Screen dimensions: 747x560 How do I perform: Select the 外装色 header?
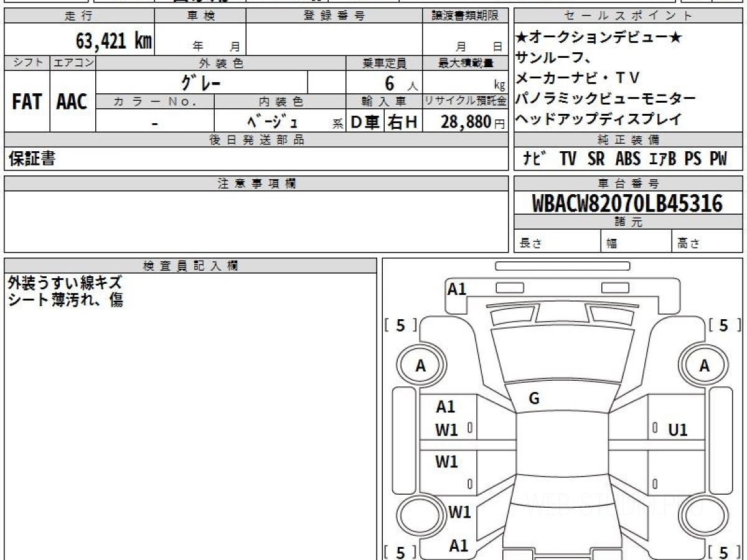tap(221, 63)
